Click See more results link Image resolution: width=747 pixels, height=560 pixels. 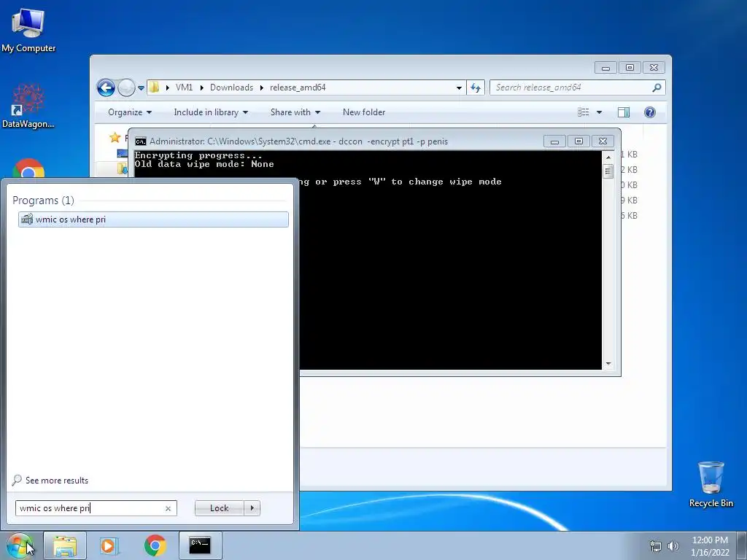point(50,480)
